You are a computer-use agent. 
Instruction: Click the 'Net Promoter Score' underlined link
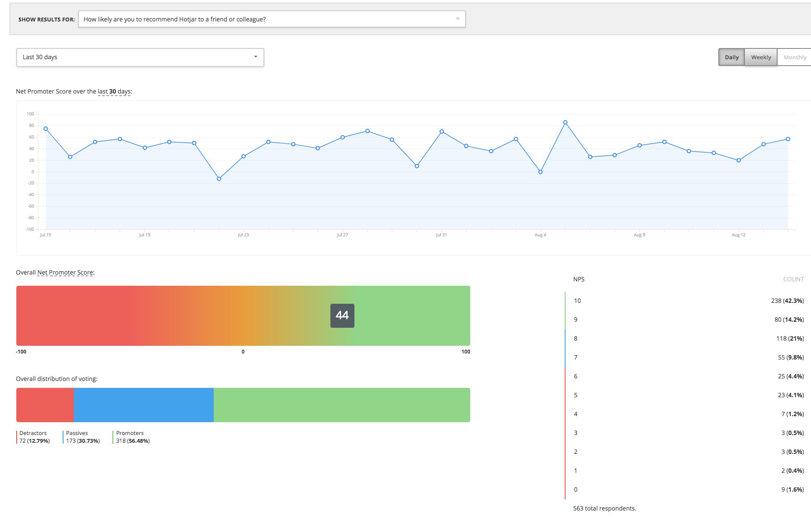pyautogui.click(x=65, y=272)
